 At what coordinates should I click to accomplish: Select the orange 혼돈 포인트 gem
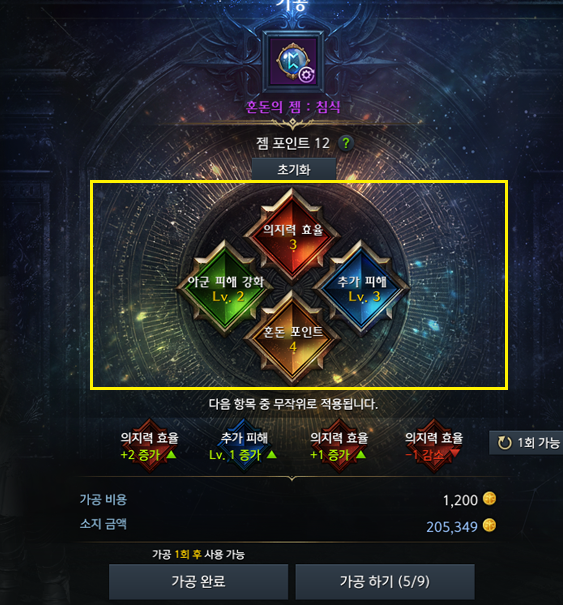[x=292, y=338]
